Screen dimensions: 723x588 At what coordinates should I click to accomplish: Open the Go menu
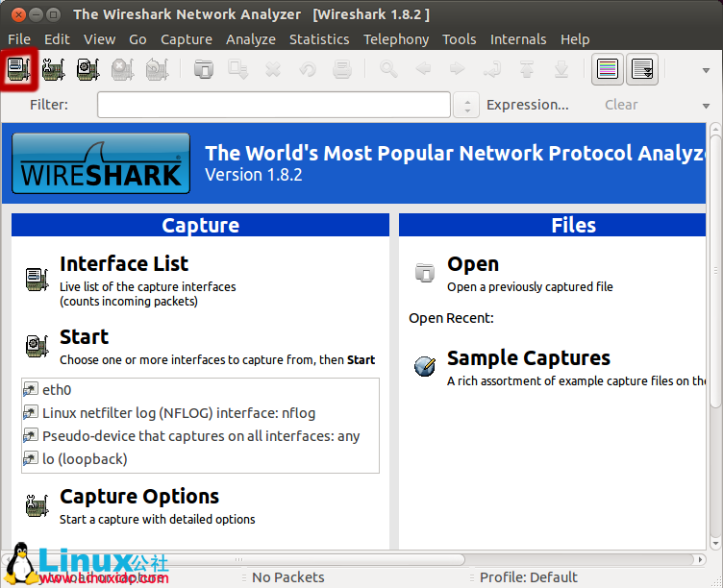[137, 39]
